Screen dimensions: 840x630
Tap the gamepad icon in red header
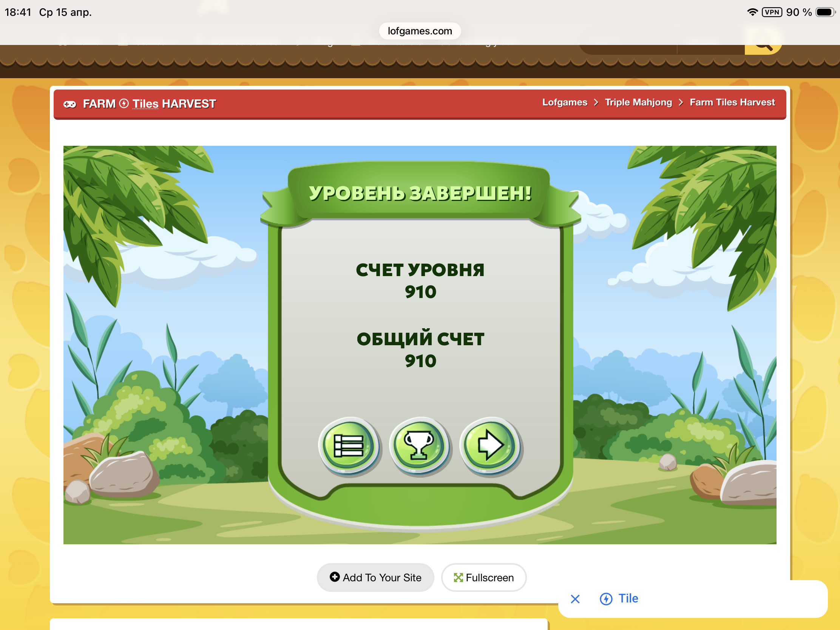[70, 104]
